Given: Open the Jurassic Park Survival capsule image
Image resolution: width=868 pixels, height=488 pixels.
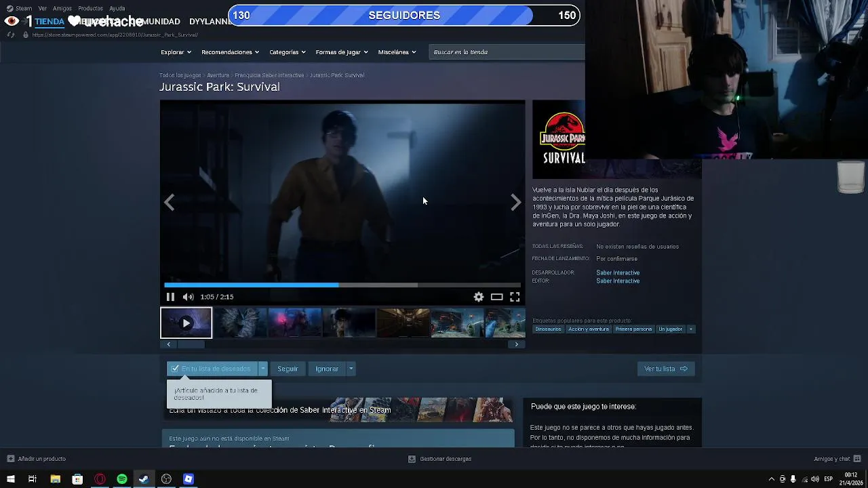Looking at the screenshot, I should click(559, 140).
